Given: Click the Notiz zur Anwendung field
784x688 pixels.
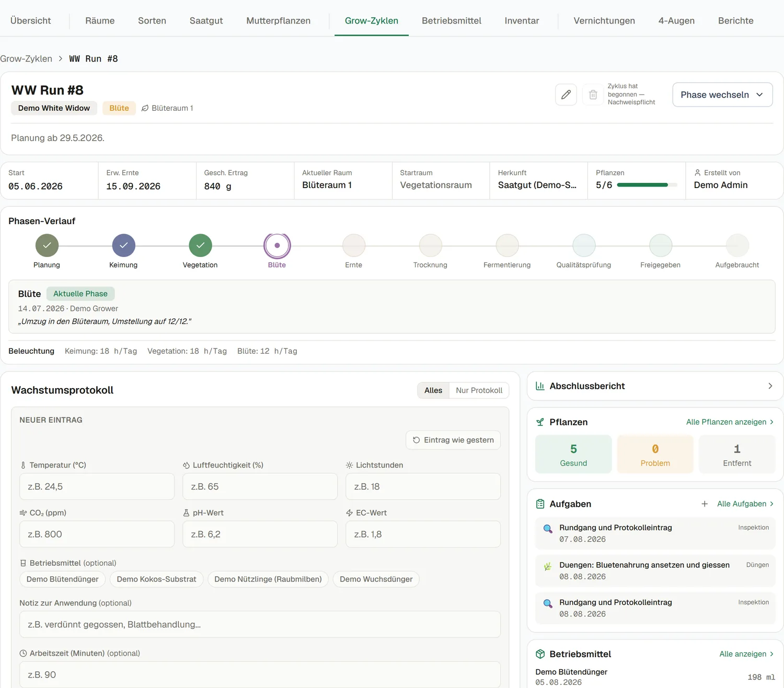Looking at the screenshot, I should tap(260, 624).
